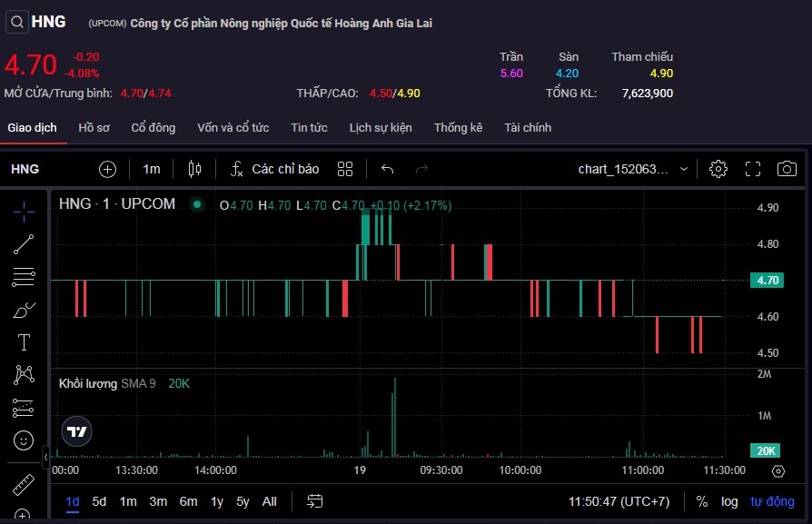Toggle log scale on price axis
The height and width of the screenshot is (524, 812).
(729, 501)
